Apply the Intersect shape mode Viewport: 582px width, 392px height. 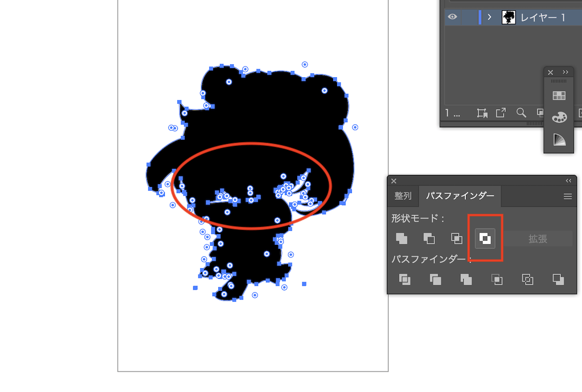tap(456, 239)
